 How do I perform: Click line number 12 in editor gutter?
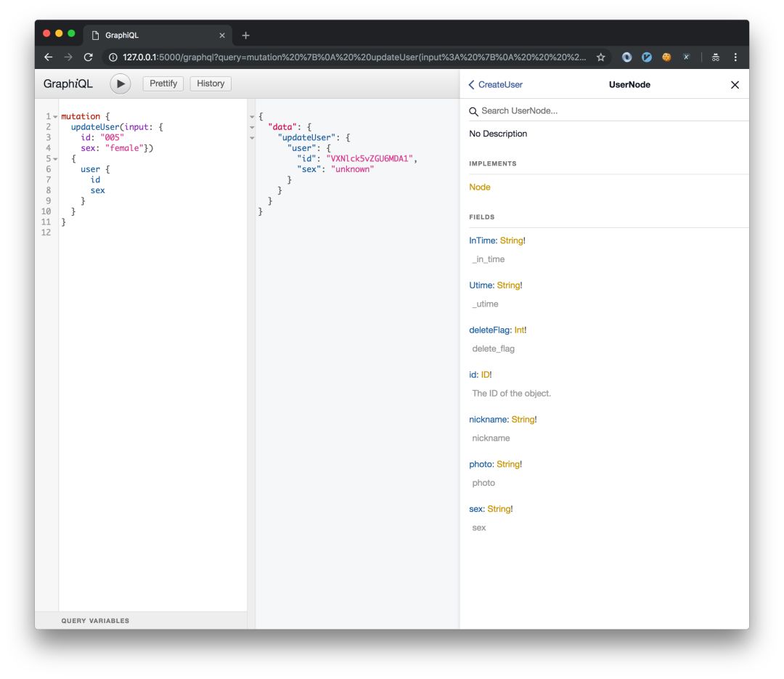[x=46, y=232]
